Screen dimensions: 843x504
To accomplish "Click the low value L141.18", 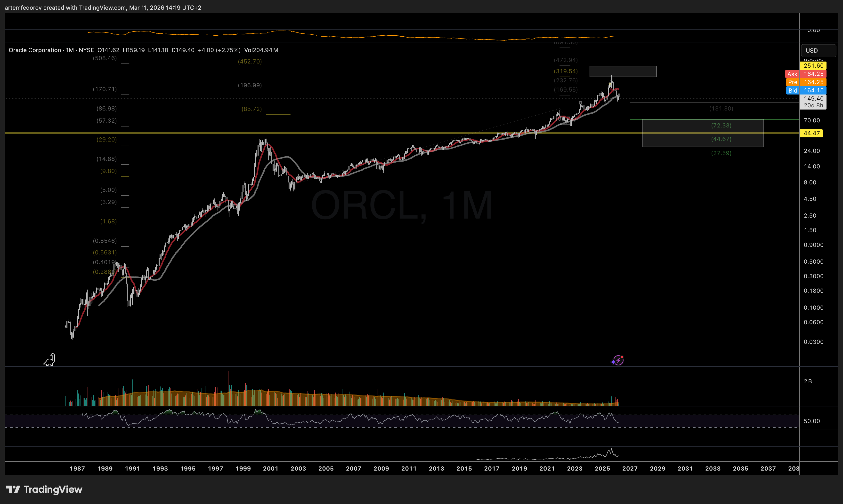I will tap(158, 50).
